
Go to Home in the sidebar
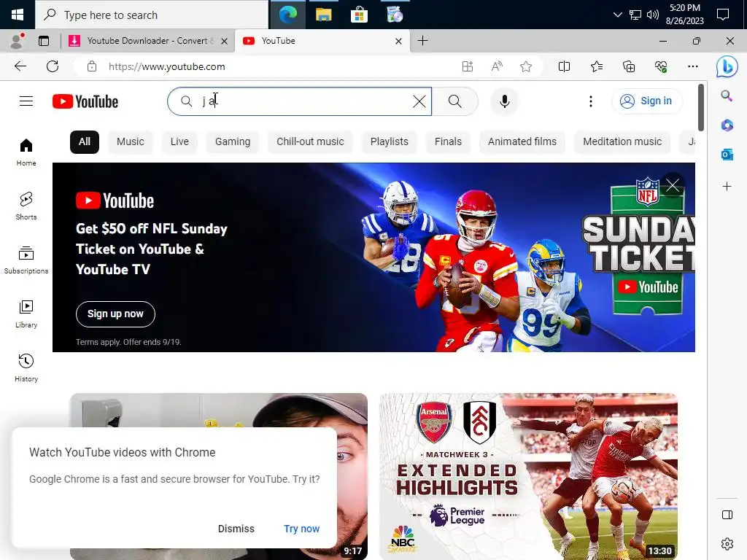[26, 152]
